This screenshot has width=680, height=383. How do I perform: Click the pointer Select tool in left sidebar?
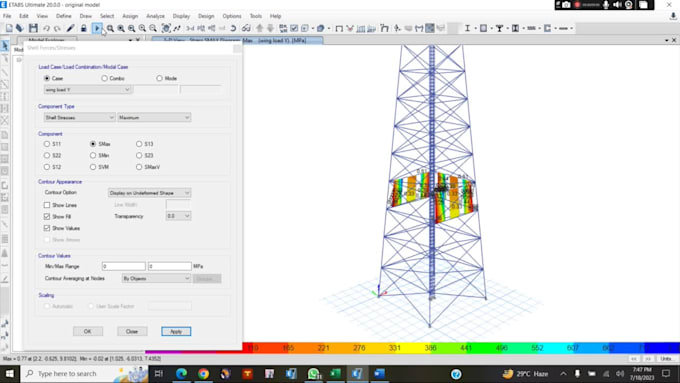pyautogui.click(x=5, y=45)
